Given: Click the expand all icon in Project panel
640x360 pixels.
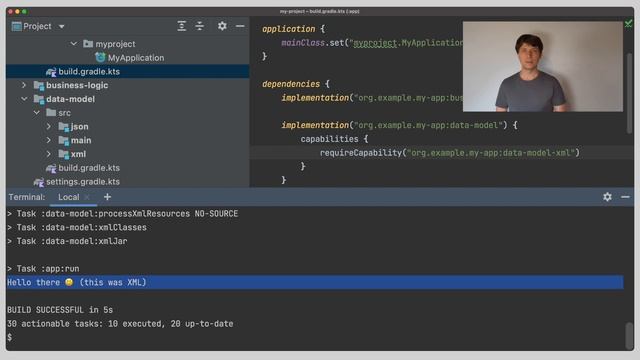Looking at the screenshot, I should point(182,26).
